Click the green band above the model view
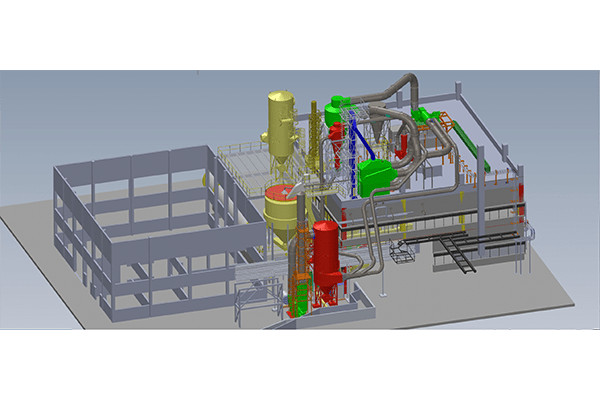This screenshot has width=600, height=400. click(300, 35)
